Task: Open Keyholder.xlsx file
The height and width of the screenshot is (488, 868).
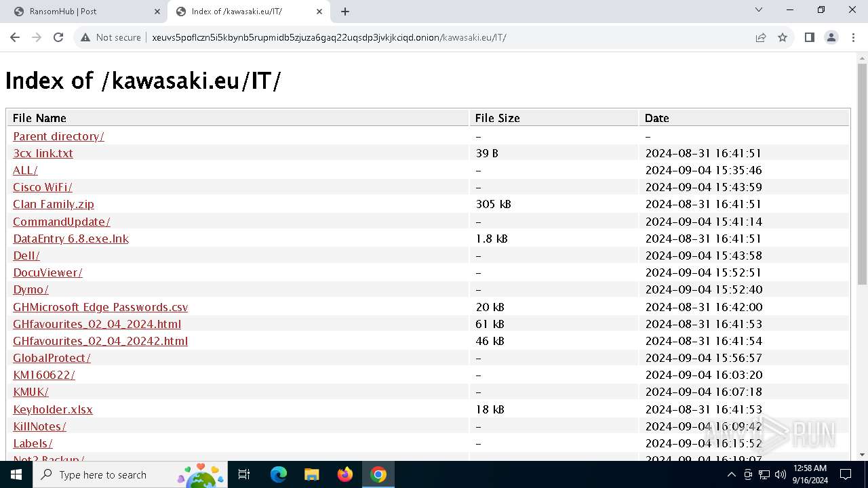Action: [x=53, y=409]
